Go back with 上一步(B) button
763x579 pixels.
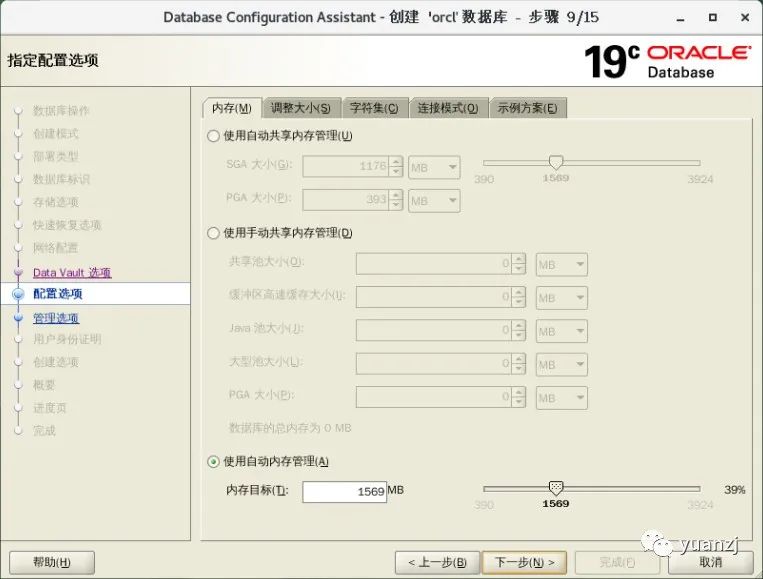coord(437,562)
